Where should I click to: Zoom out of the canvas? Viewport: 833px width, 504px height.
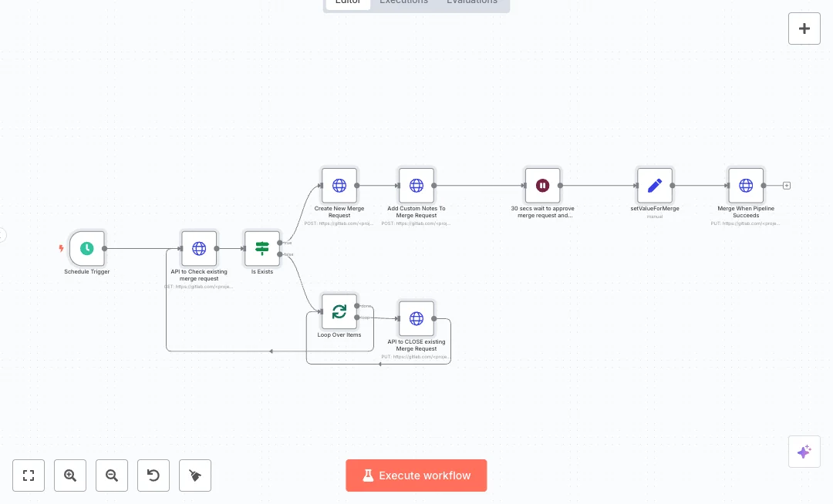[x=112, y=475]
